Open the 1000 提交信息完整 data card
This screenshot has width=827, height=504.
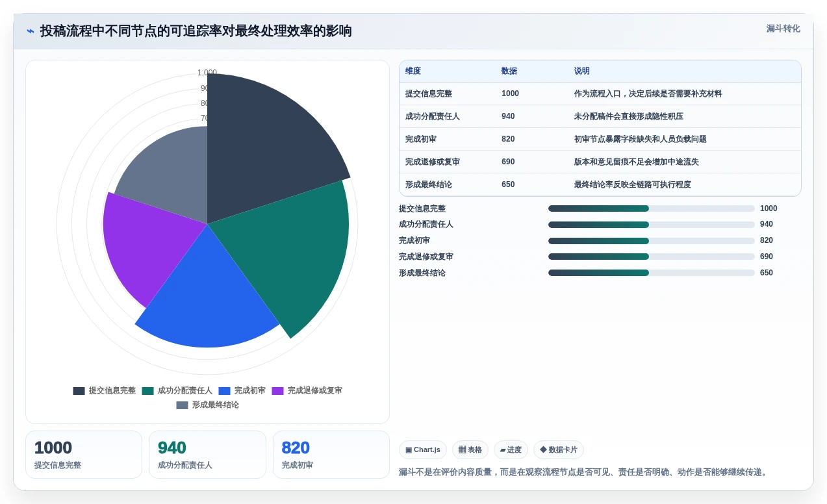pyautogui.click(x=84, y=455)
